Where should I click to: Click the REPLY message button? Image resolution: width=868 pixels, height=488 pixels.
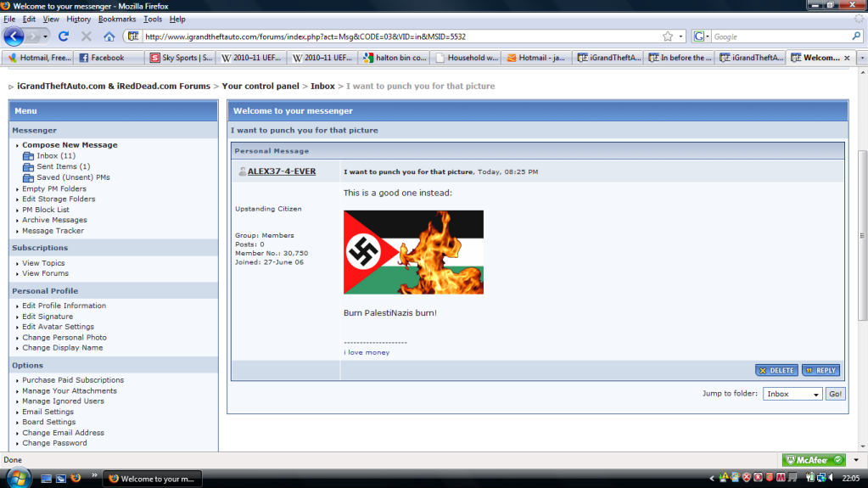[821, 371]
